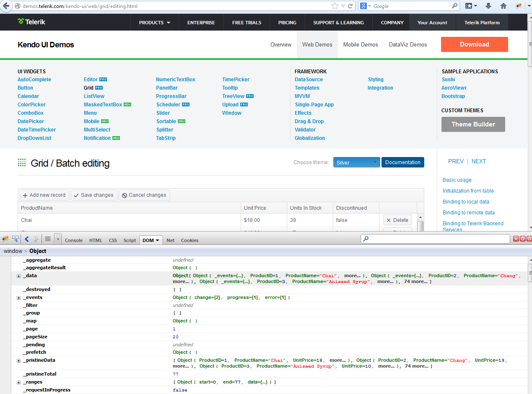Image resolution: width=532 pixels, height=394 pixels.
Task: Expand the _ranges property node
Action: coord(18,382)
